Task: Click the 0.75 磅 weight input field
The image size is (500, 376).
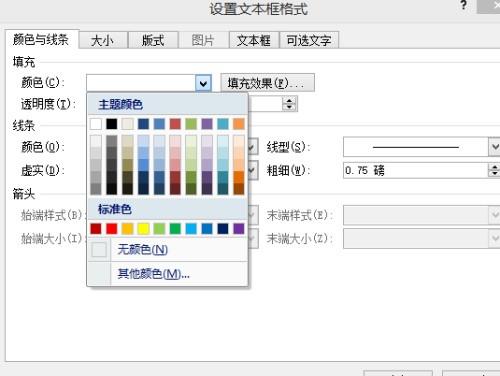Action: coord(415,171)
